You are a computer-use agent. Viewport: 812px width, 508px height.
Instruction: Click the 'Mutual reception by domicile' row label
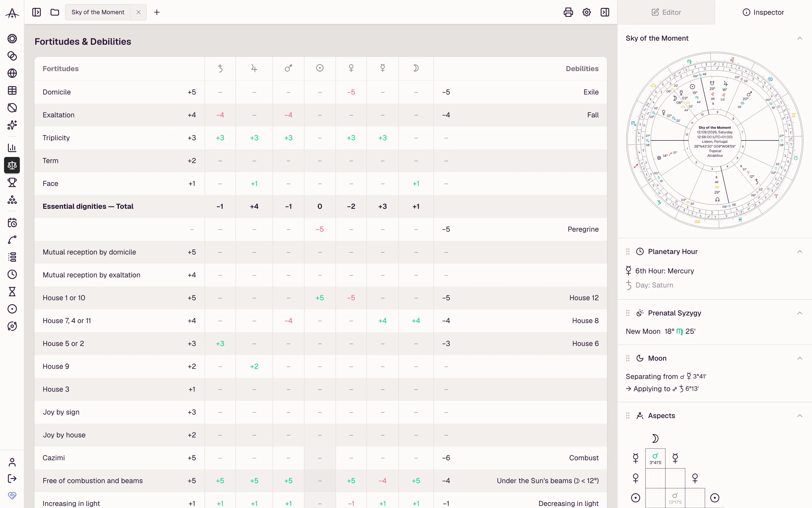pyautogui.click(x=89, y=252)
